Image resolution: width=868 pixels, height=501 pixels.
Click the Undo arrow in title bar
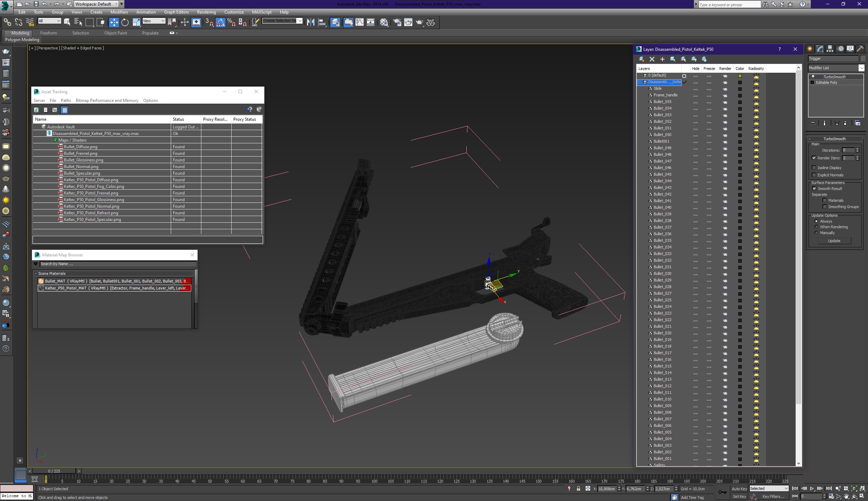[44, 4]
